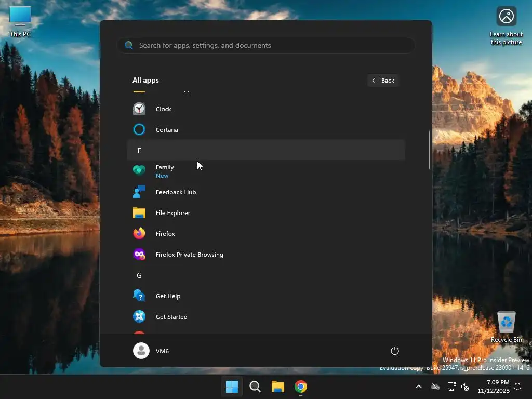
Task: Click the All apps list scrollbar
Action: coord(430,150)
